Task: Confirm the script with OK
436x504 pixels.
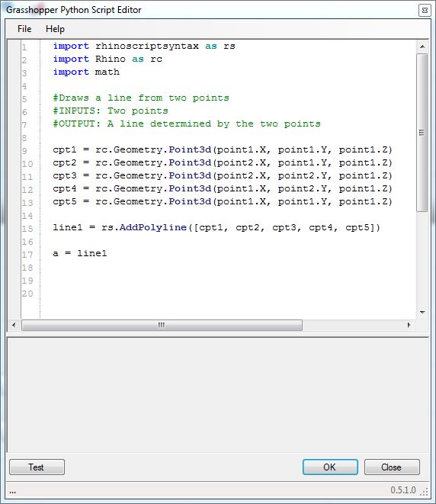Action: tap(330, 467)
